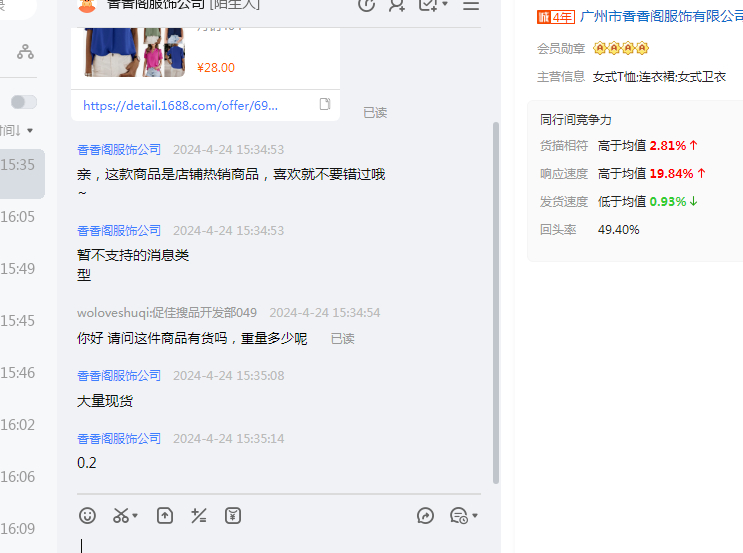The width and height of the screenshot is (743, 553).
Task: Click first 香香阁服饰公司 sender name at 15:34:53
Action: click(119, 150)
